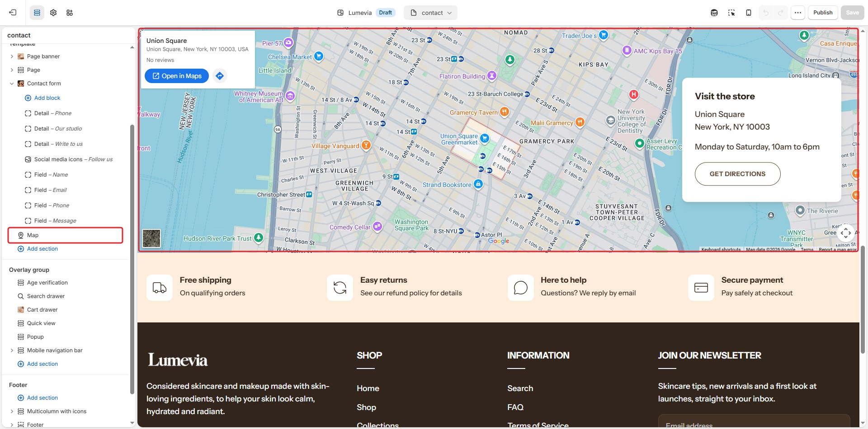
Task: Click the satellite view thumbnail on map
Action: [x=151, y=238]
